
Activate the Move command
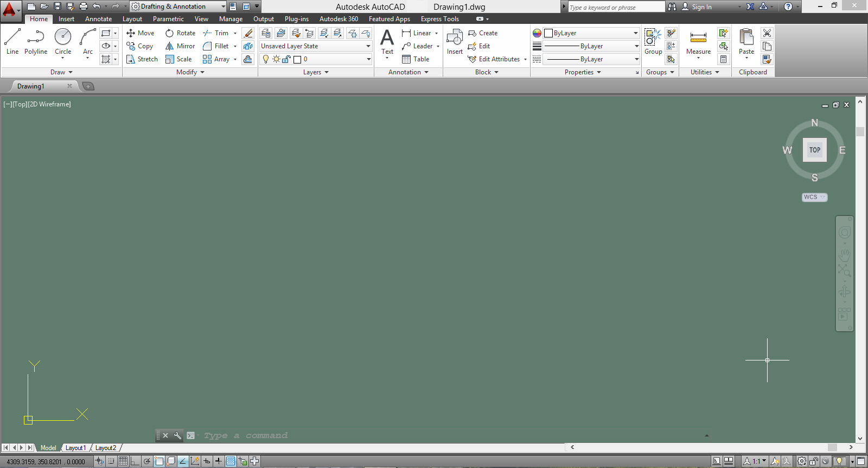click(x=141, y=33)
